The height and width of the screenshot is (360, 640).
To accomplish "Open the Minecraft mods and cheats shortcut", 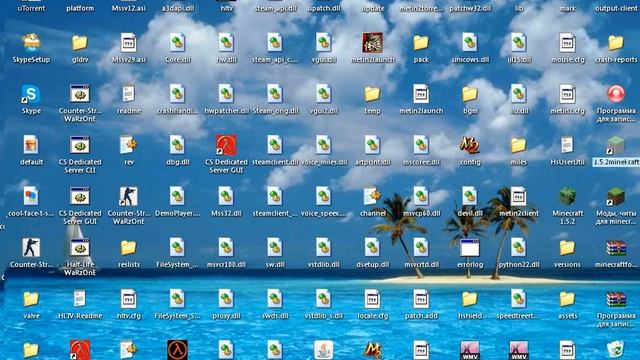I will [616, 197].
